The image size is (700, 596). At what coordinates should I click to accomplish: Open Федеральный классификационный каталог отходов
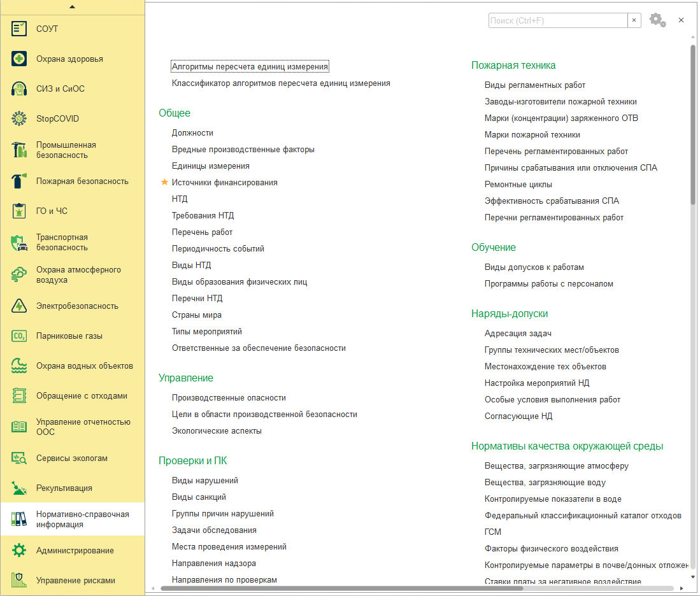click(583, 515)
